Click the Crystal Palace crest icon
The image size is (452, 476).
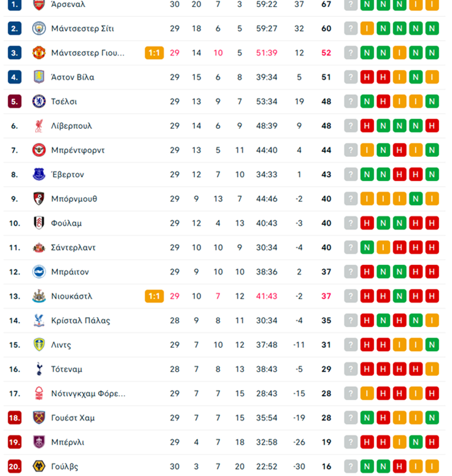coord(40,320)
